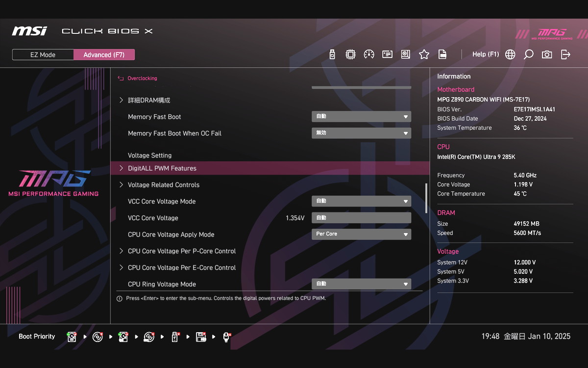The width and height of the screenshot is (588, 368).
Task: Click the 5600 MT/s DRAM speed value
Action: 527,233
